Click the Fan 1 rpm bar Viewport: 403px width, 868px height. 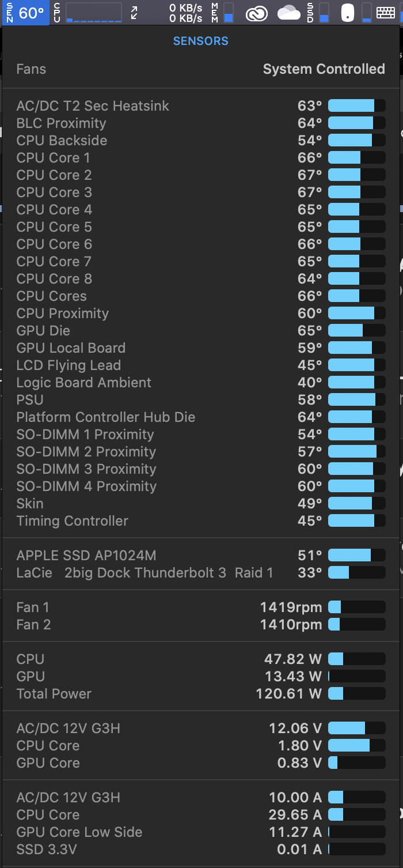(x=356, y=607)
